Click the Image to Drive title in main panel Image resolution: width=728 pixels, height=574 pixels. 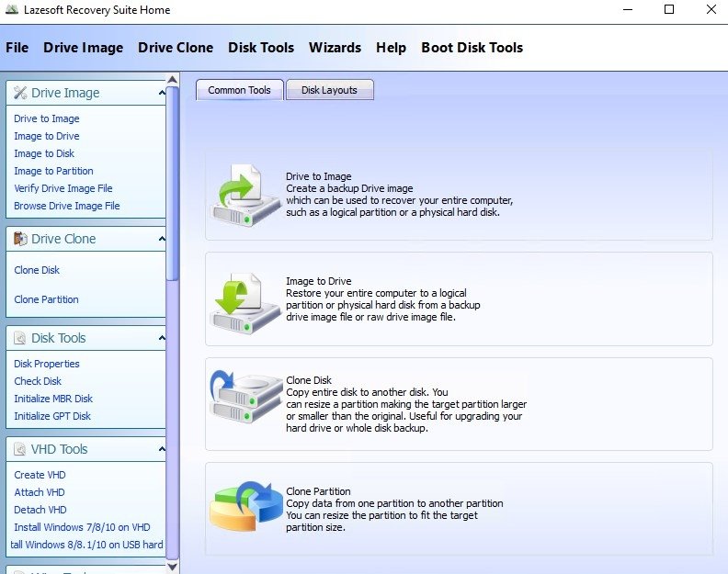pyautogui.click(x=318, y=281)
